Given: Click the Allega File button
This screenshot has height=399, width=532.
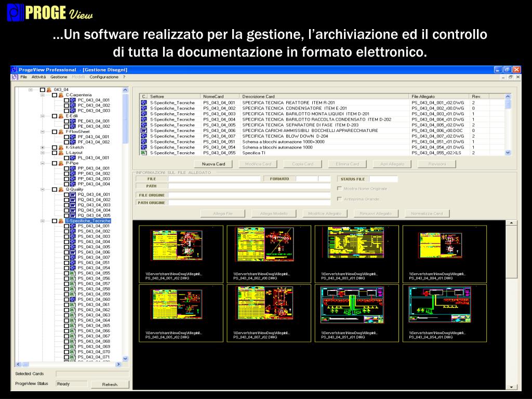Looking at the screenshot, I should coord(222,214).
